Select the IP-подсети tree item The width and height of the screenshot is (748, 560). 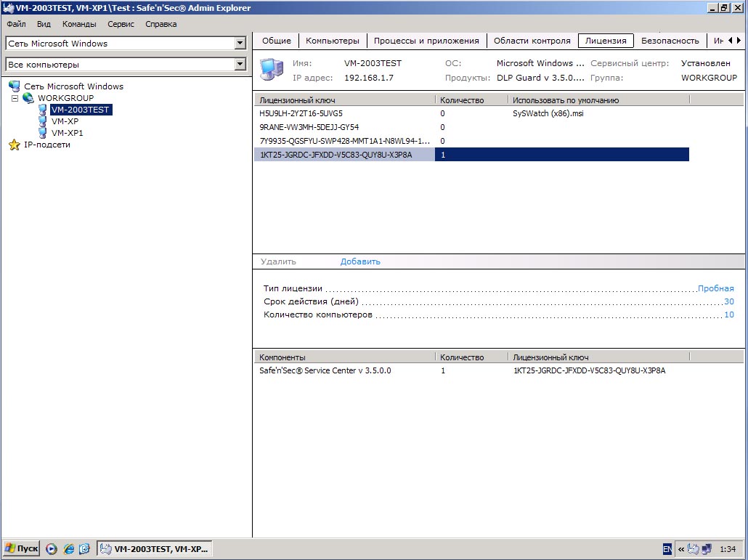46,145
